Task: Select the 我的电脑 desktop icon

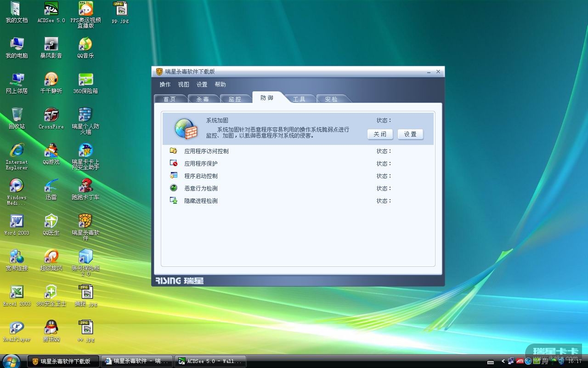Action: [17, 48]
